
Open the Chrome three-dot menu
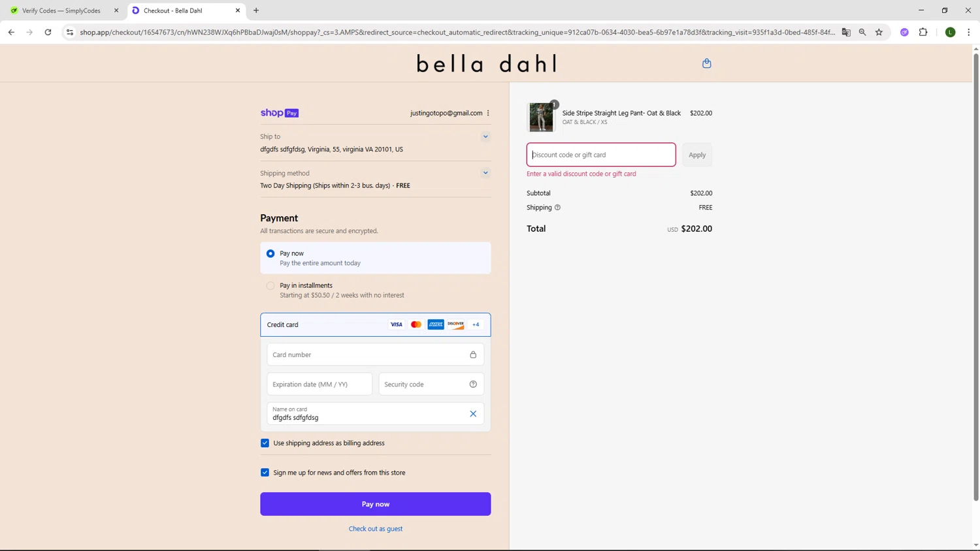968,32
